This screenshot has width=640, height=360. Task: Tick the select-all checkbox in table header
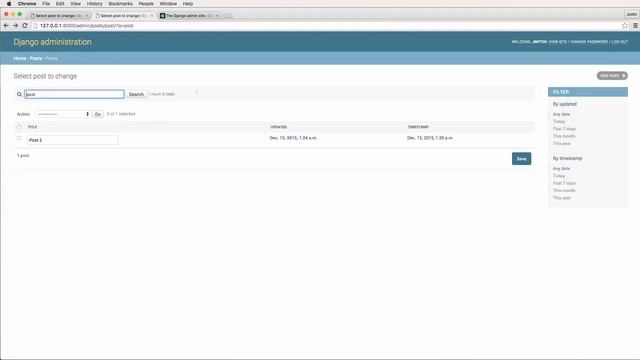[19, 127]
